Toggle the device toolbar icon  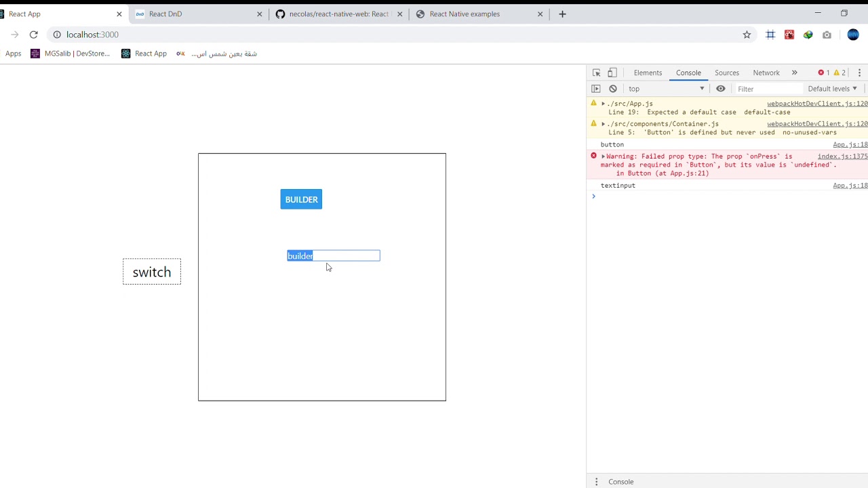tap(612, 73)
